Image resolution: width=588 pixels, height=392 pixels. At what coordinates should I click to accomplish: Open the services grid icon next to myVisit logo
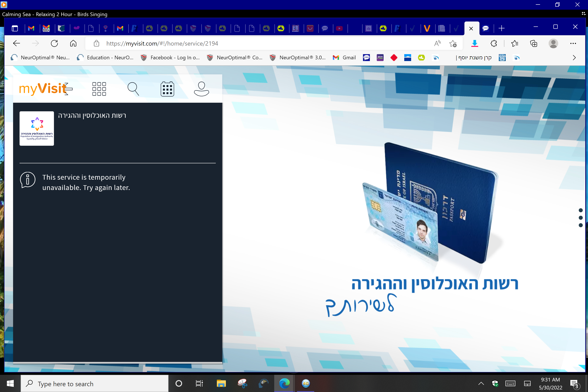(x=99, y=89)
